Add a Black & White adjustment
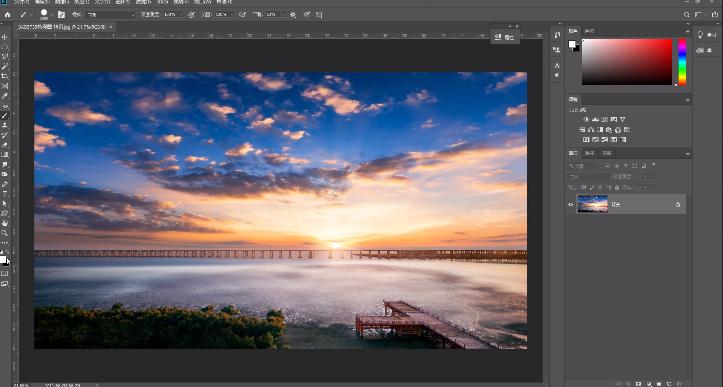723x387 pixels. (600, 130)
